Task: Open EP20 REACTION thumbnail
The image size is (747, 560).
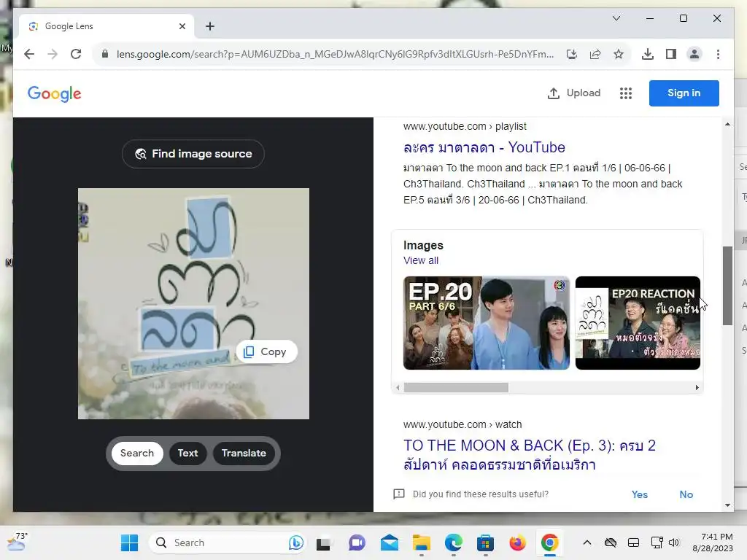Action: [x=638, y=323]
